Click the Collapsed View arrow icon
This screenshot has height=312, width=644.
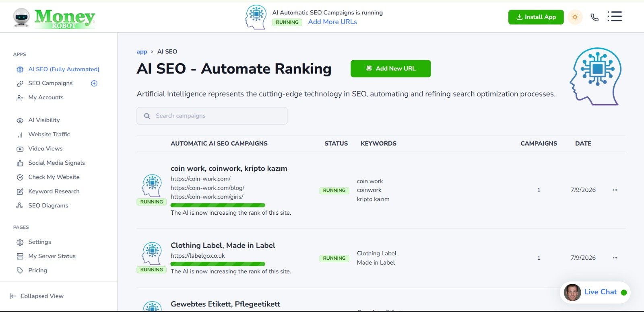[13, 296]
